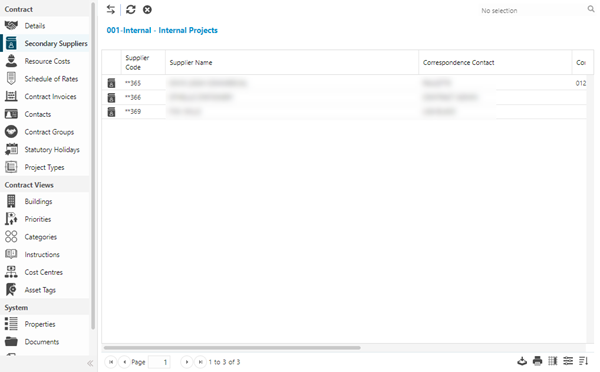Collapse the sidebar with double chevron
Screen dimensions: 600x372
(x=90, y=363)
